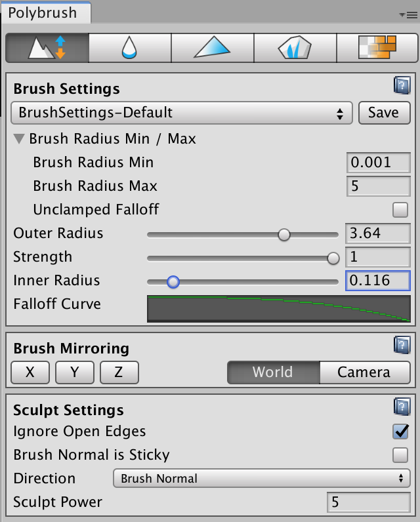Select the Prefab Scatter mode icon

(x=295, y=48)
